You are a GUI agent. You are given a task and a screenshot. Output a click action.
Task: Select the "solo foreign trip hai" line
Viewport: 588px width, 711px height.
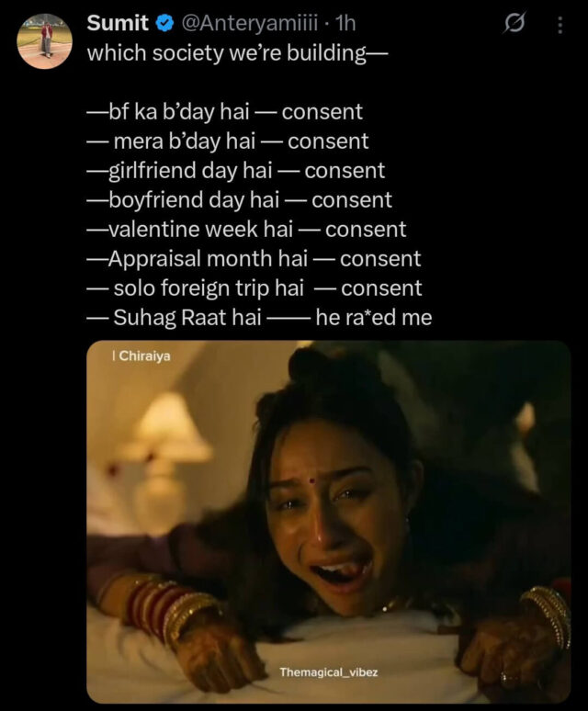click(x=254, y=288)
